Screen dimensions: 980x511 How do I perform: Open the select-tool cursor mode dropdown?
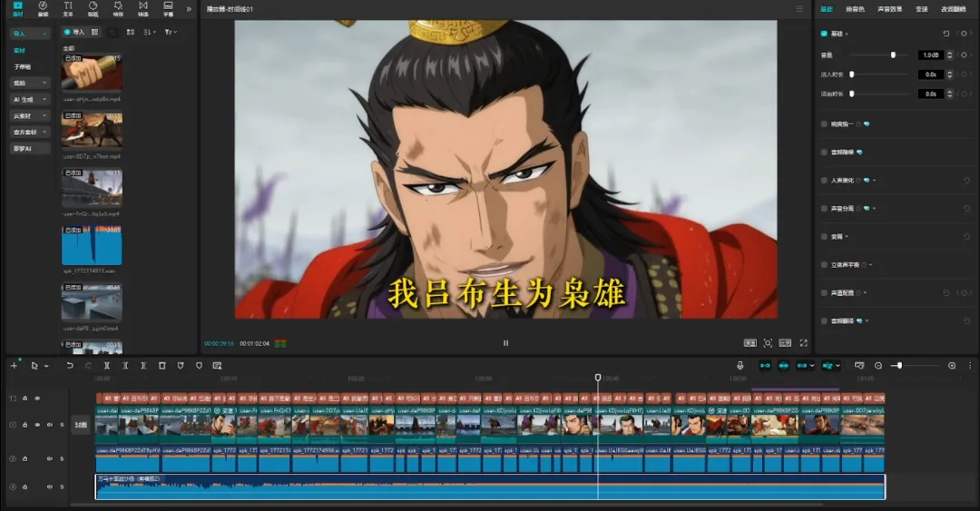(x=46, y=366)
